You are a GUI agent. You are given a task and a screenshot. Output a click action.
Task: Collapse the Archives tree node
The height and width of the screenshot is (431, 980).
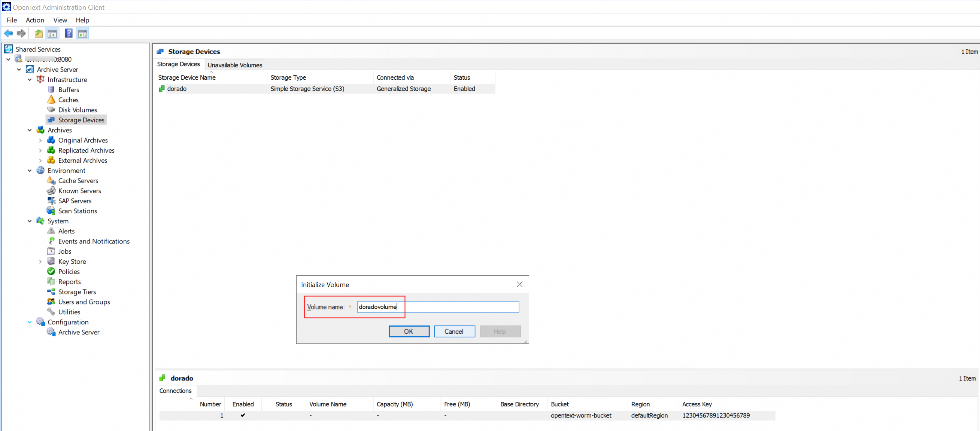[30, 130]
